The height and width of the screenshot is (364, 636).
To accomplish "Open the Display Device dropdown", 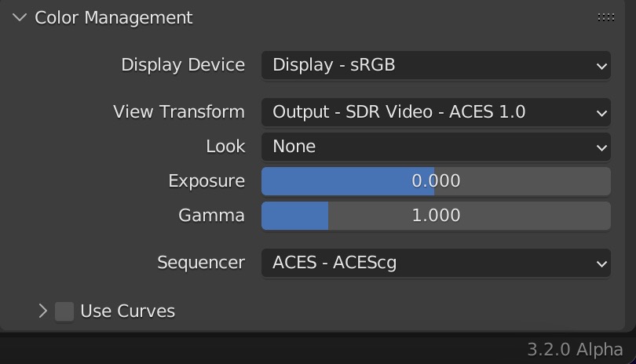I will pyautogui.click(x=436, y=65).
